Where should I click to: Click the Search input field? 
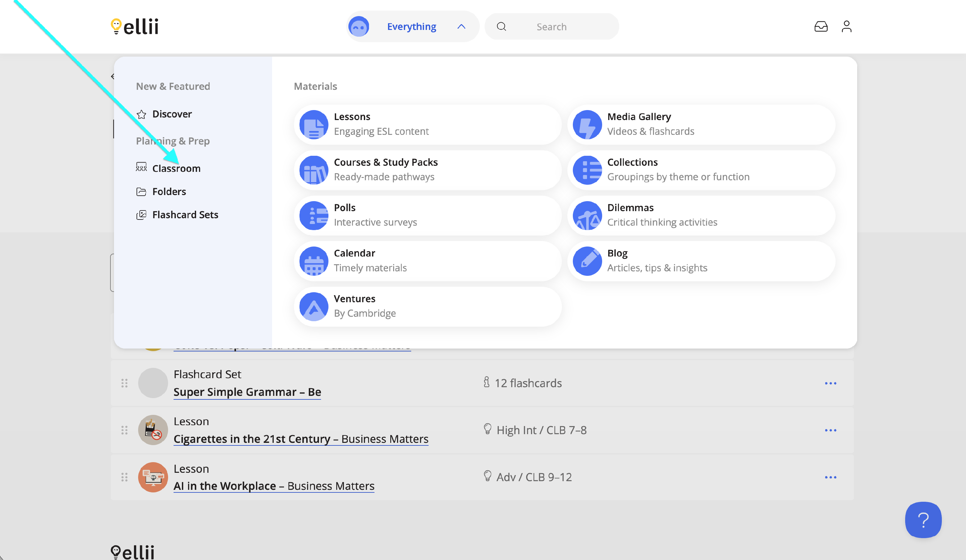tap(552, 26)
